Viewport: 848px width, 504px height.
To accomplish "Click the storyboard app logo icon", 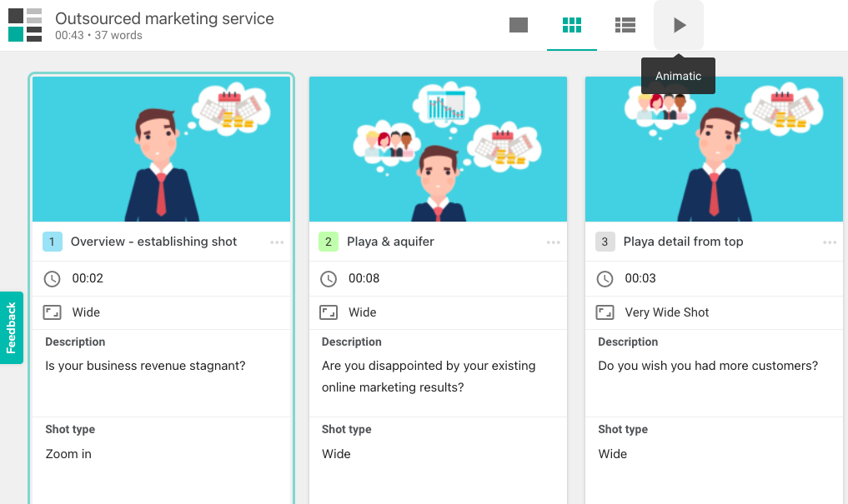I will 25,25.
